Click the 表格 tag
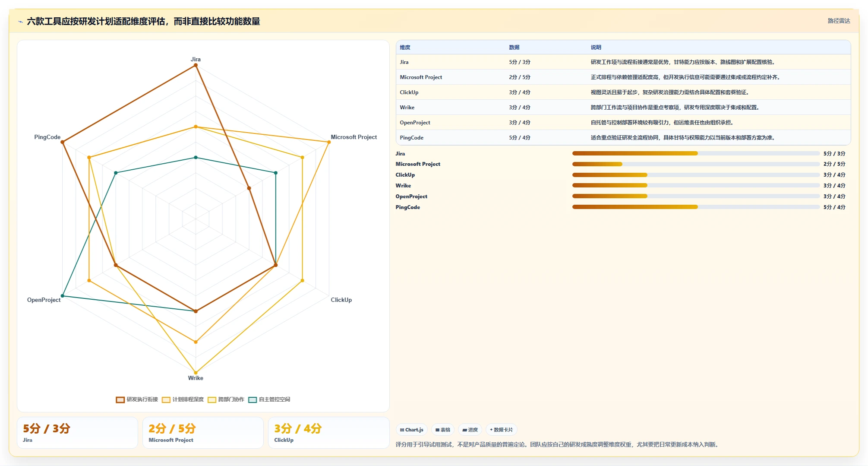The image size is (868, 466). coord(443,430)
